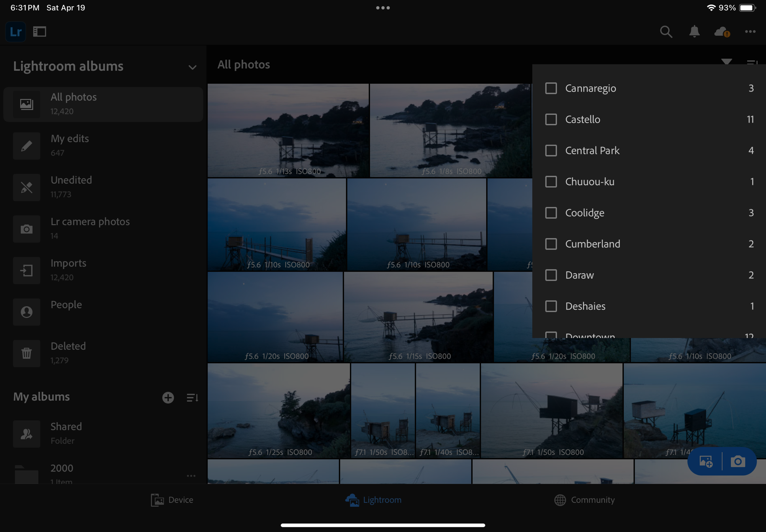Open top-right three-dot more menu

[750, 31]
